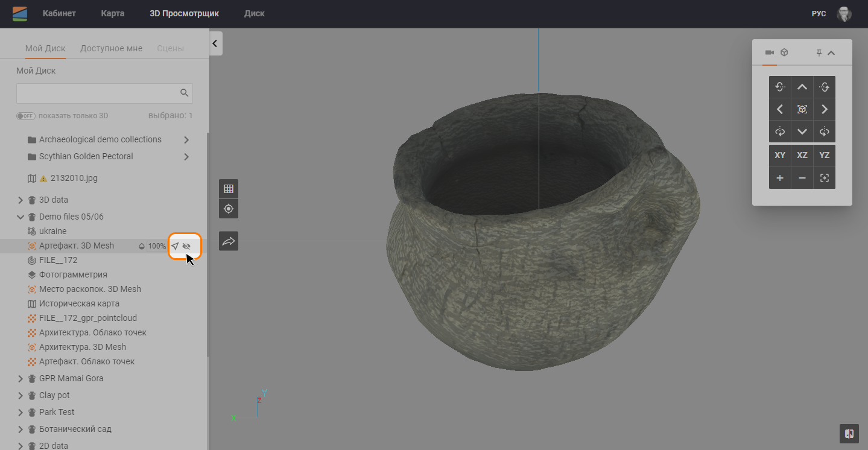Pin the navigation panel

[819, 53]
